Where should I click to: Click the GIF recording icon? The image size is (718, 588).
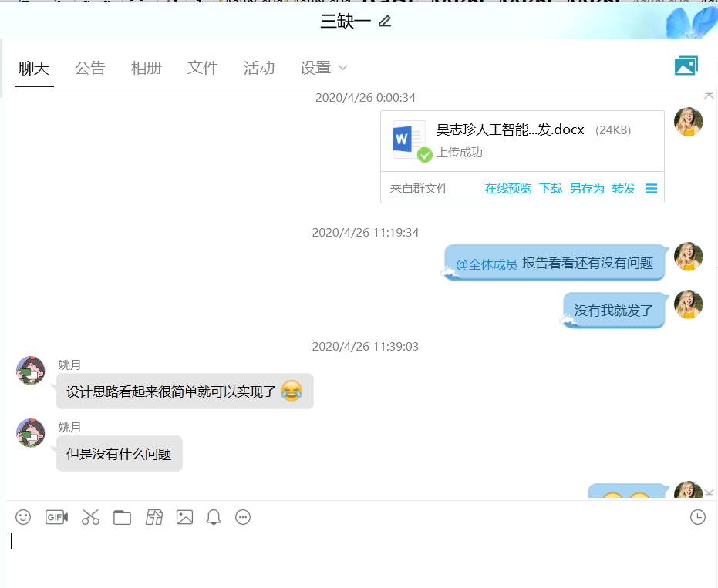click(x=56, y=517)
